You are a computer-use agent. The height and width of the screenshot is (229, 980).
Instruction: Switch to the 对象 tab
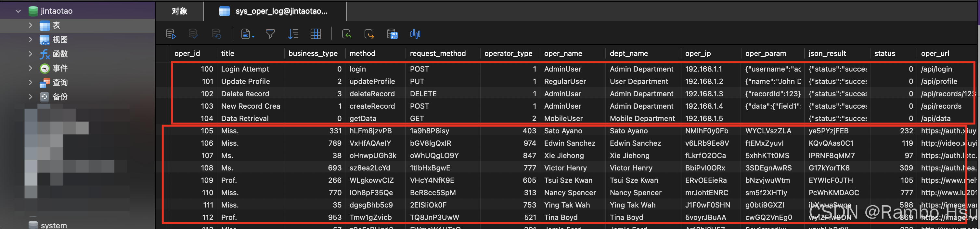180,11
